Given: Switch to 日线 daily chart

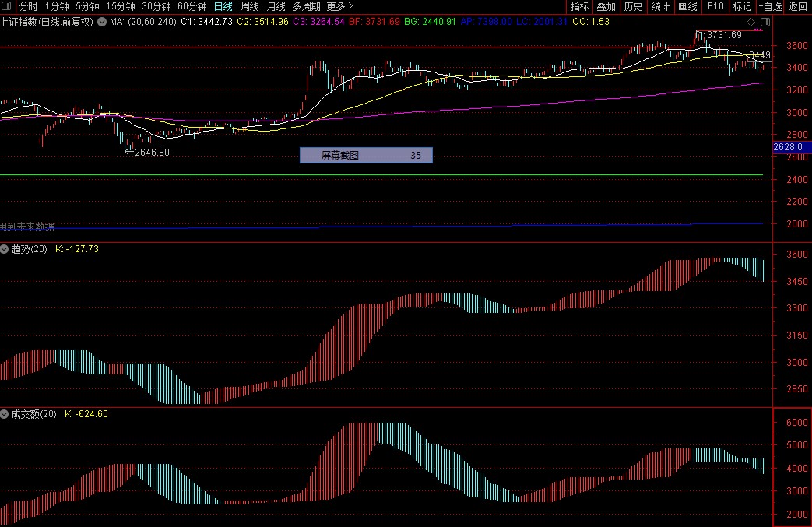Looking at the screenshot, I should point(223,6).
